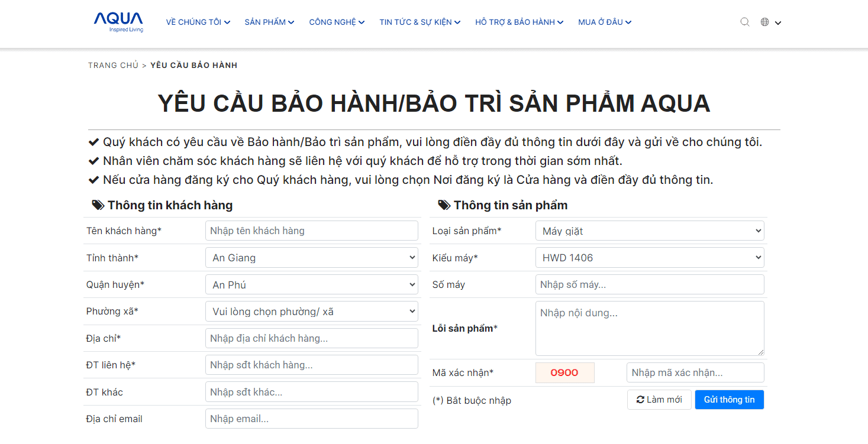Expand the TIN TỨC & SỰ KIỆN menu

[420, 21]
